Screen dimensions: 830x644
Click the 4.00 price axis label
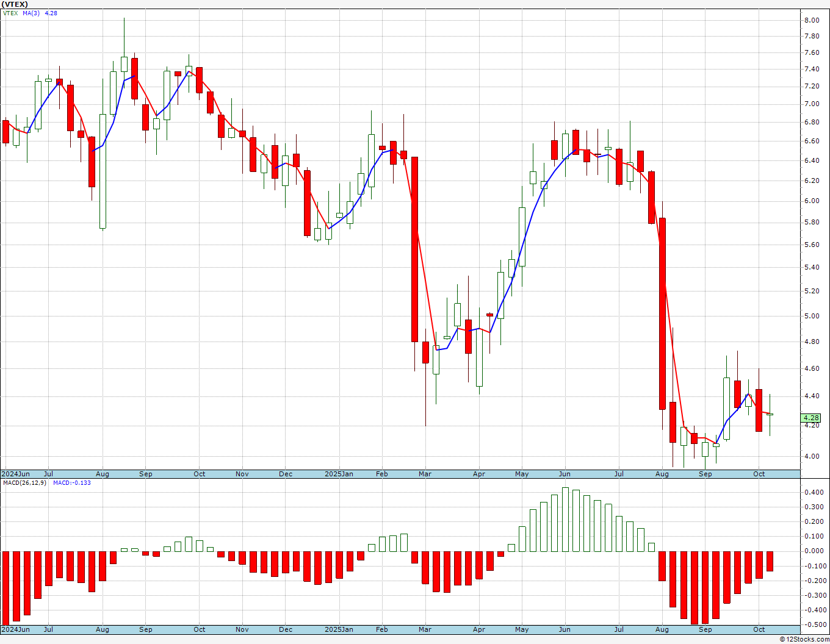tap(812, 457)
